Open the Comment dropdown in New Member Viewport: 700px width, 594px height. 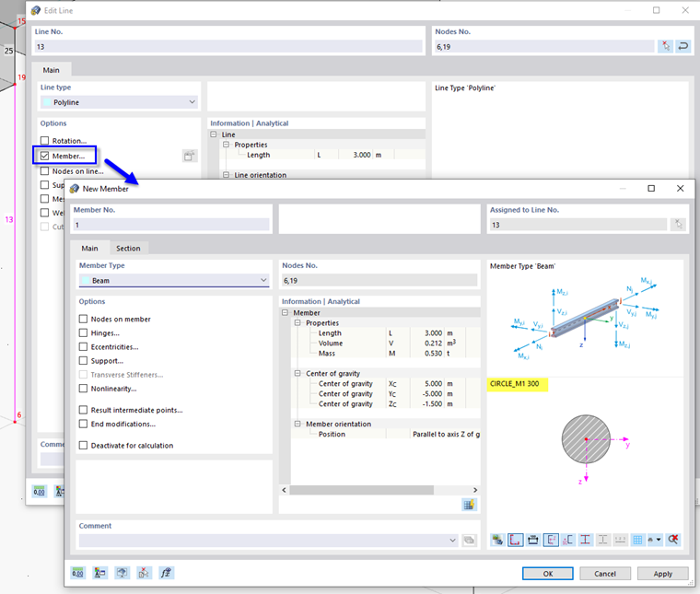(x=452, y=541)
